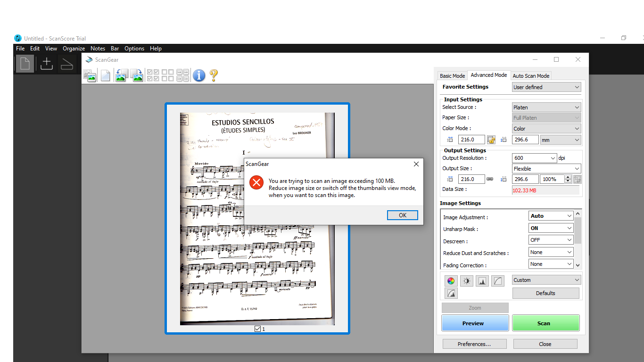Click the ScanScore app icon in title bar

point(18,38)
